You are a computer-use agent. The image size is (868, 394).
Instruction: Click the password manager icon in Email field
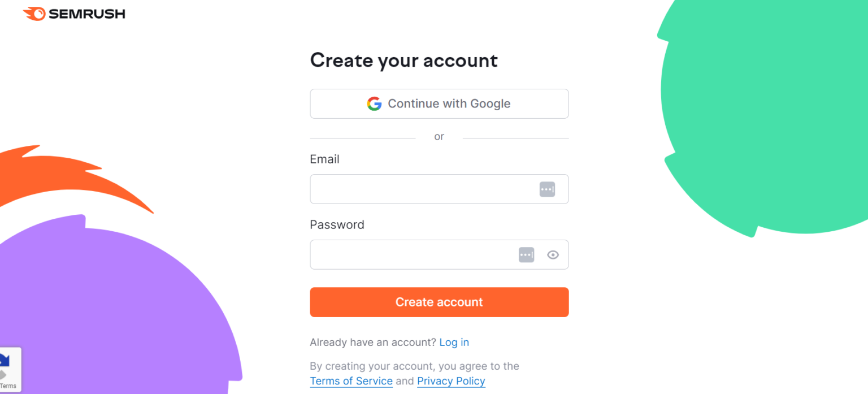[x=546, y=189]
